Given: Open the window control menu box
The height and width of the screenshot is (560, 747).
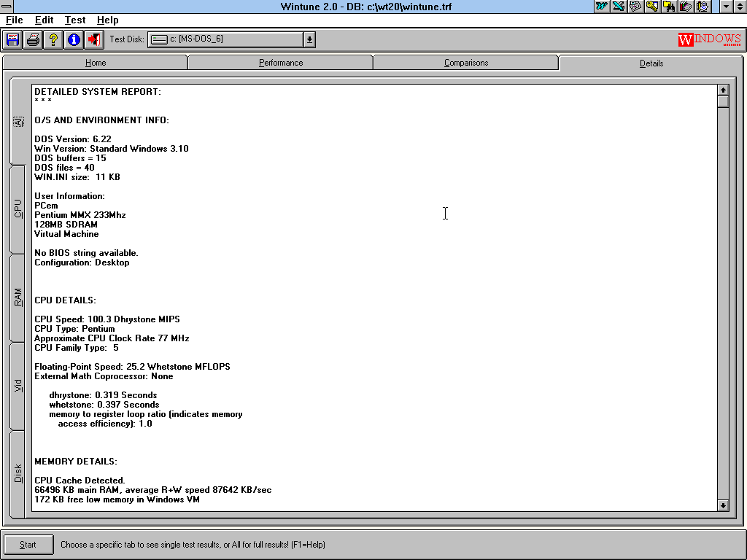Looking at the screenshot, I should (7, 7).
